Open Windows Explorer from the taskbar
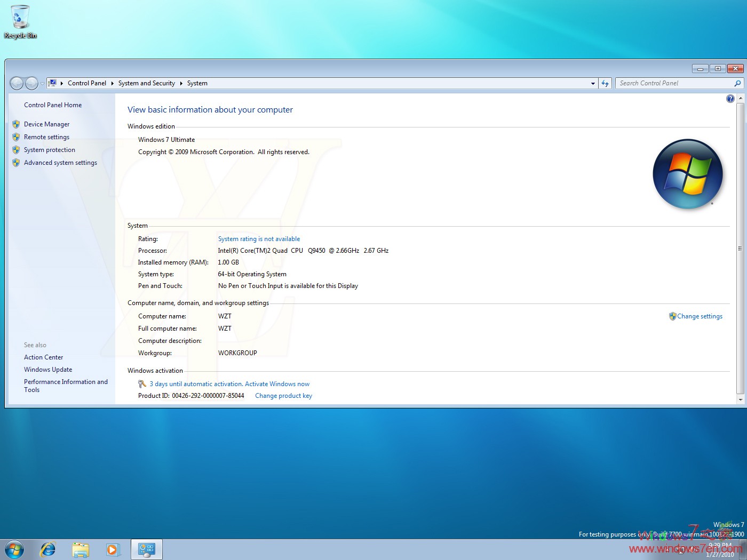The image size is (747, 560). click(x=81, y=549)
